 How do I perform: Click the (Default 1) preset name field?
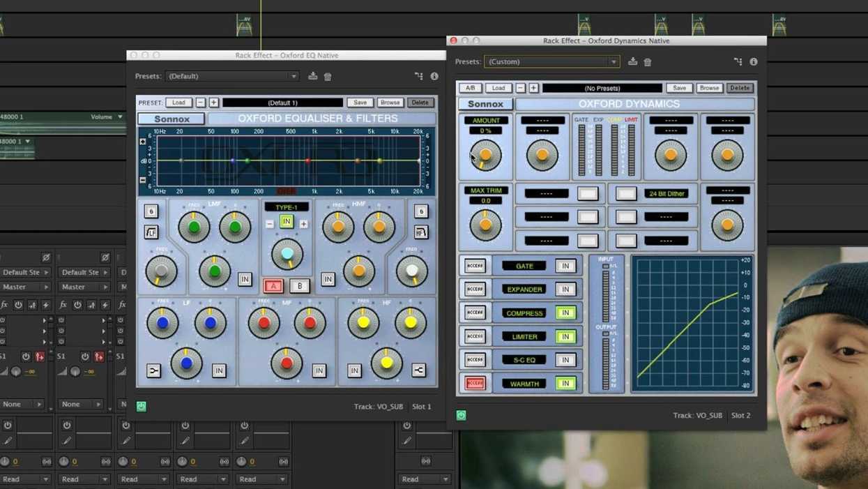[282, 103]
